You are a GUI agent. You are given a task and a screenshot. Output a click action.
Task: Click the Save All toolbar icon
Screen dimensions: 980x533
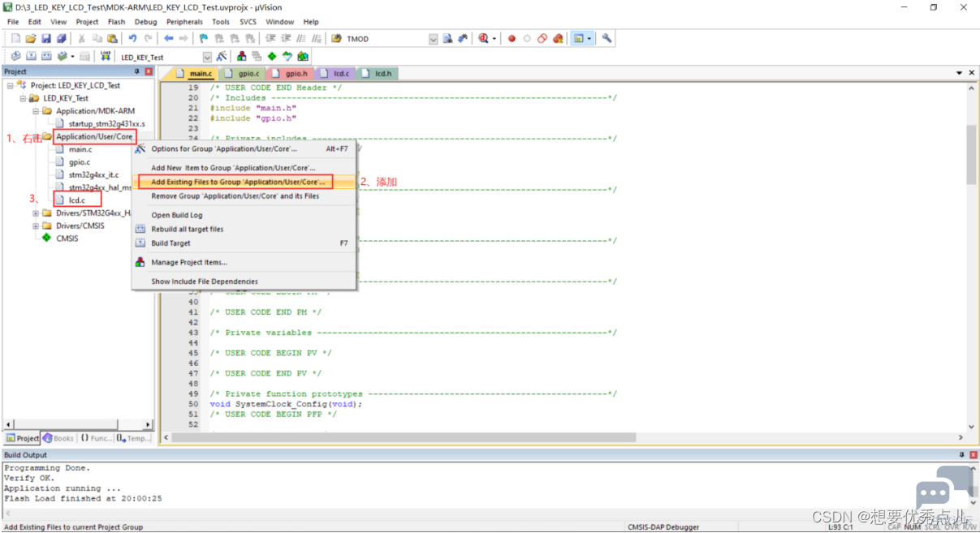click(x=62, y=38)
